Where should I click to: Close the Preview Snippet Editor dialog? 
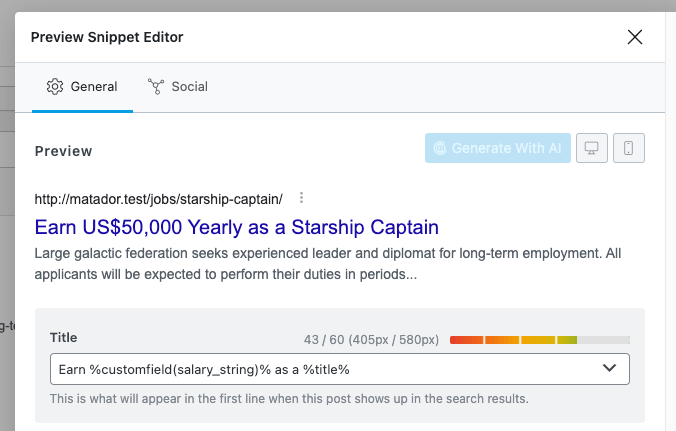pyautogui.click(x=634, y=37)
